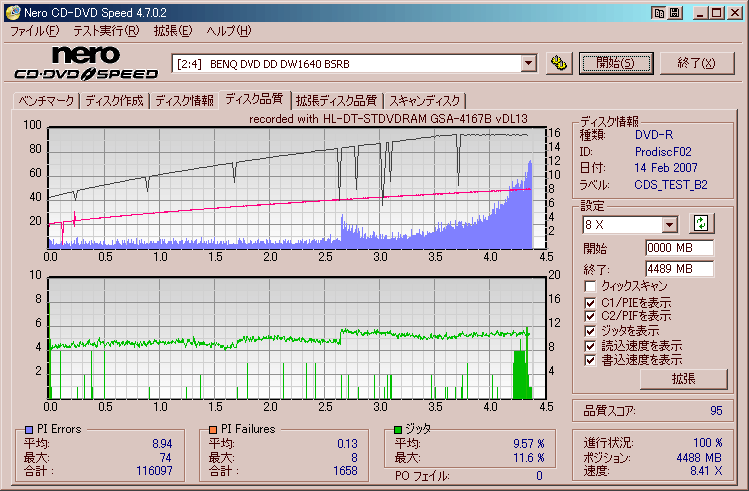Maximize the Nero CD-DVD Speed window

[x=717, y=13]
